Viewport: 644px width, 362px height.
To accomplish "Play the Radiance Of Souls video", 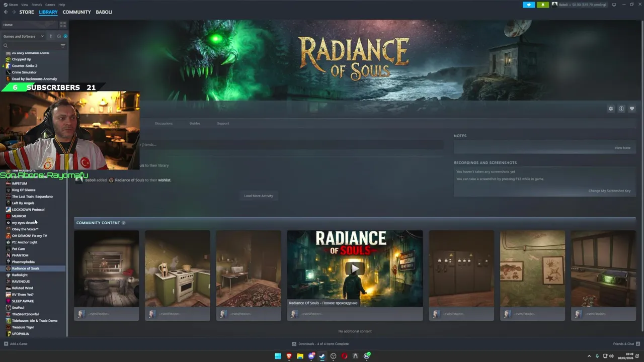I will [x=355, y=268].
